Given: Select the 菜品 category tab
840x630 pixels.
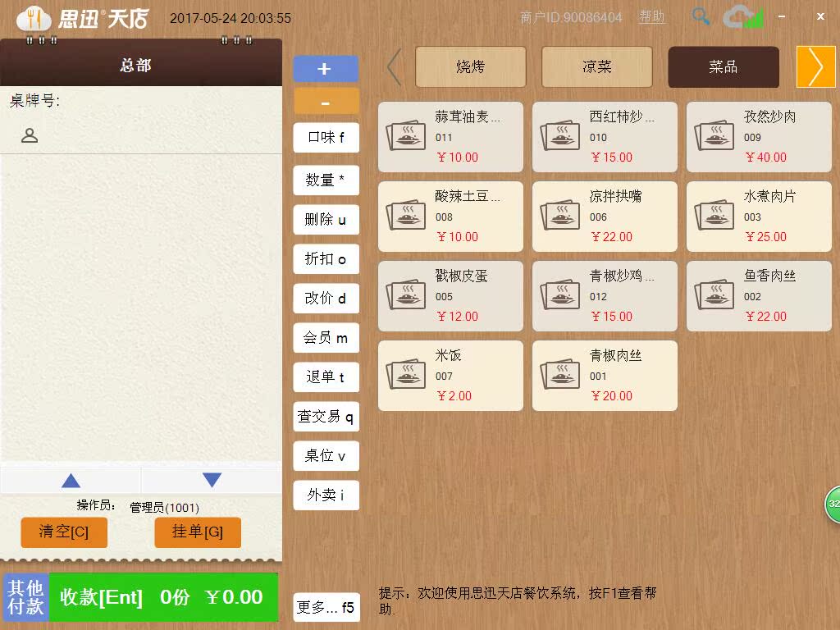Looking at the screenshot, I should (724, 67).
